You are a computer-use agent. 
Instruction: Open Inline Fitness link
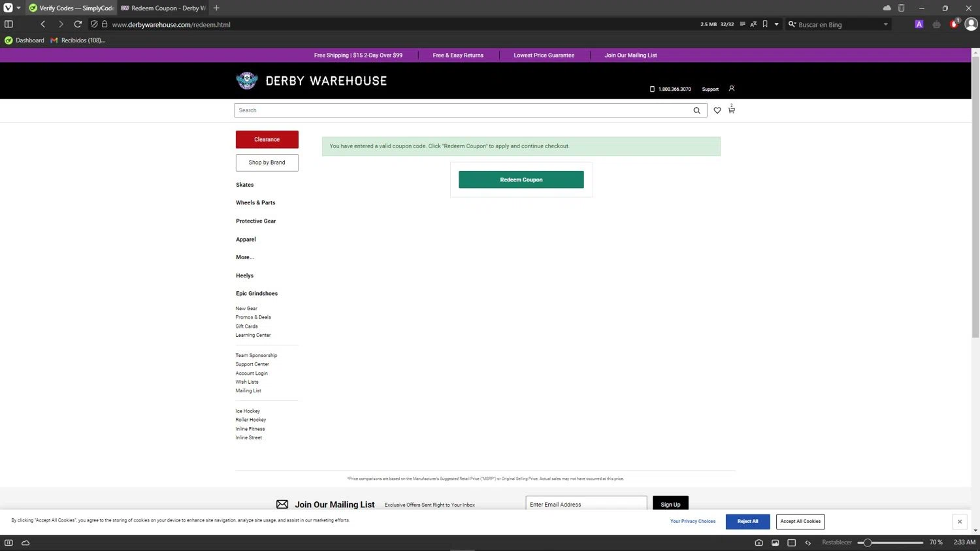pos(250,429)
